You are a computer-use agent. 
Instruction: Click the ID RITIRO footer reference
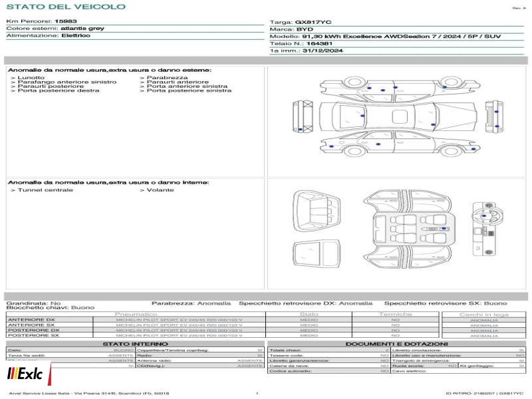pos(485,393)
